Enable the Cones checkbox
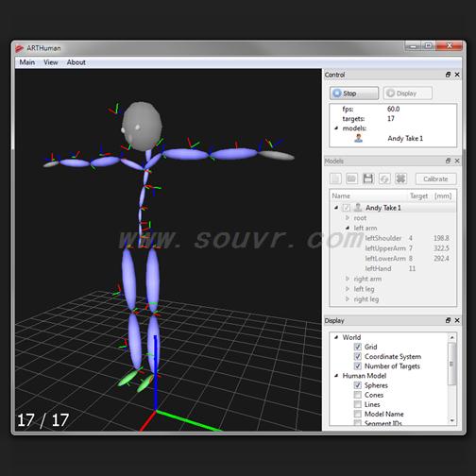Screen dimensions: 476x476 point(358,395)
